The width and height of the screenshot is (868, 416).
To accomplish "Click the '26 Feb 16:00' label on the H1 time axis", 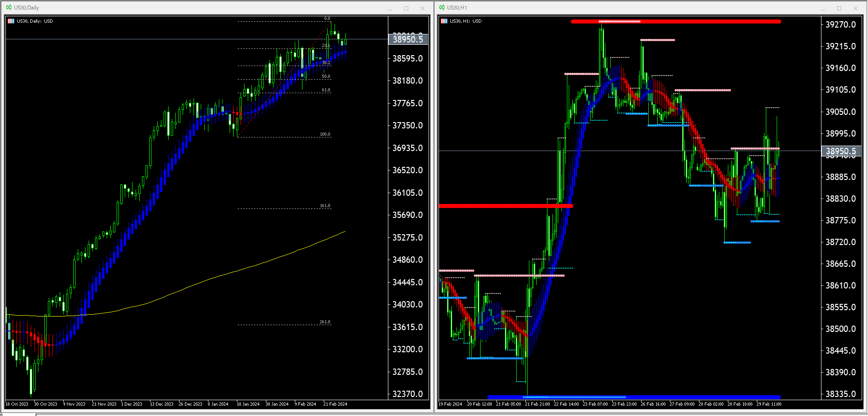I will coord(653,404).
